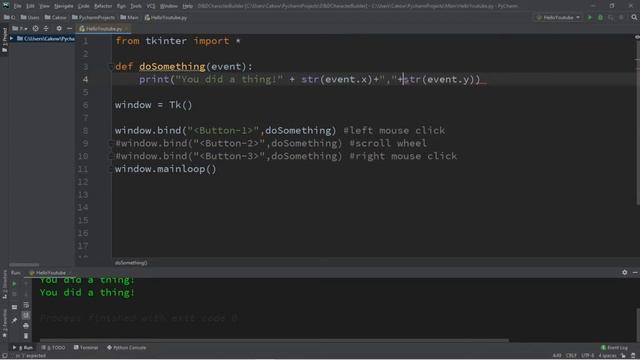The image size is (640, 360).
Task: Toggle soft-wrap icon in Run panel
Action: (26, 305)
